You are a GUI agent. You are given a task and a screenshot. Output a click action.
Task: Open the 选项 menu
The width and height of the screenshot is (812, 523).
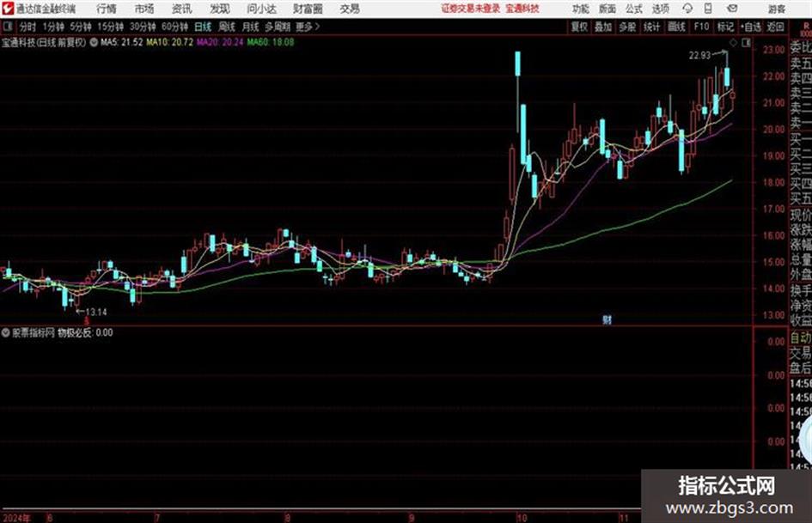(x=661, y=9)
